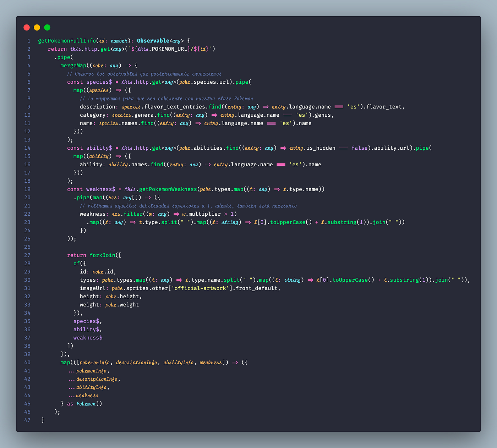
Task: Click w.multiplier on line 22
Action: [201, 214]
